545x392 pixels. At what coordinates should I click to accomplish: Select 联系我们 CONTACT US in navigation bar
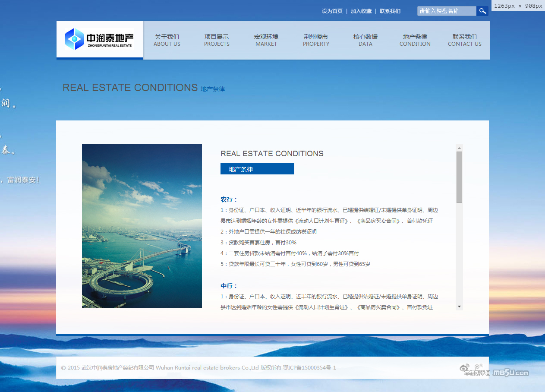[x=465, y=40]
